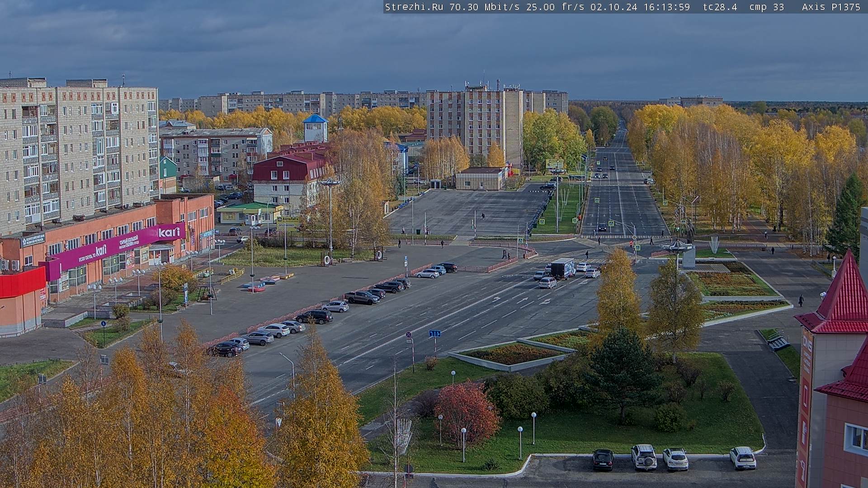Click the "cmp 33" compression value
The height and width of the screenshot is (488, 868).
coord(766,7)
